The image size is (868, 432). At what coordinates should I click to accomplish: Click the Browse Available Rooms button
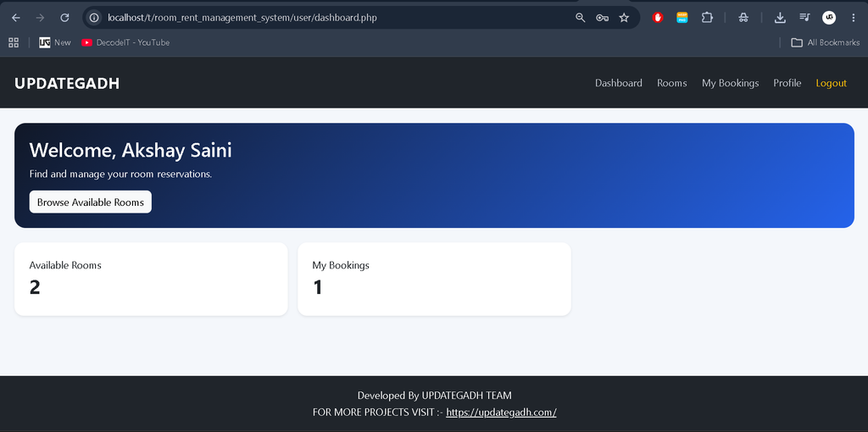point(90,202)
